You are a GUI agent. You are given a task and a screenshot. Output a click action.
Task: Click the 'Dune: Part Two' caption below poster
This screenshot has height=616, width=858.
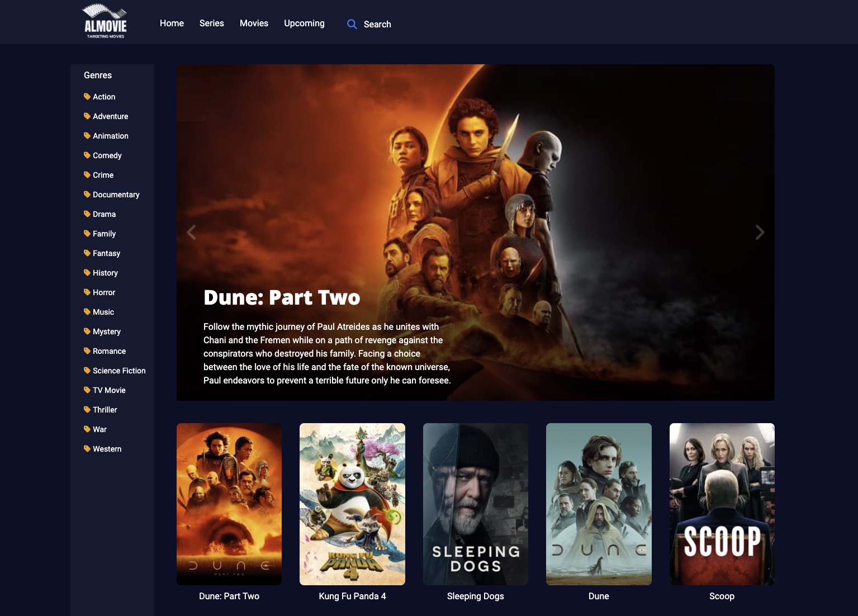pos(229,596)
